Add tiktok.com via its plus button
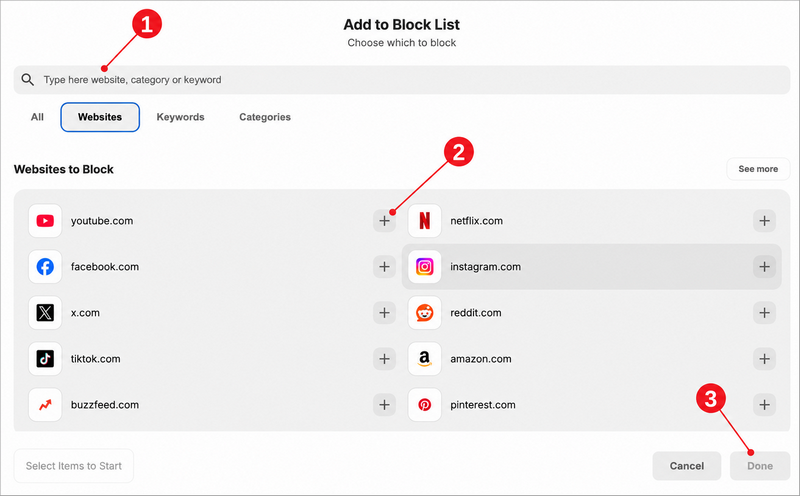The height and width of the screenshot is (496, 800). pyautogui.click(x=384, y=359)
